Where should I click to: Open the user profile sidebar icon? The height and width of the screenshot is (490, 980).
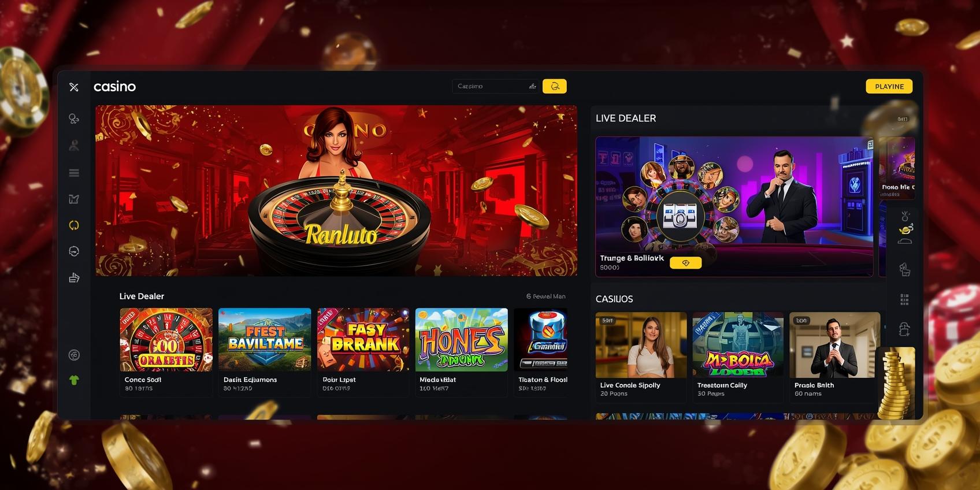[x=74, y=146]
